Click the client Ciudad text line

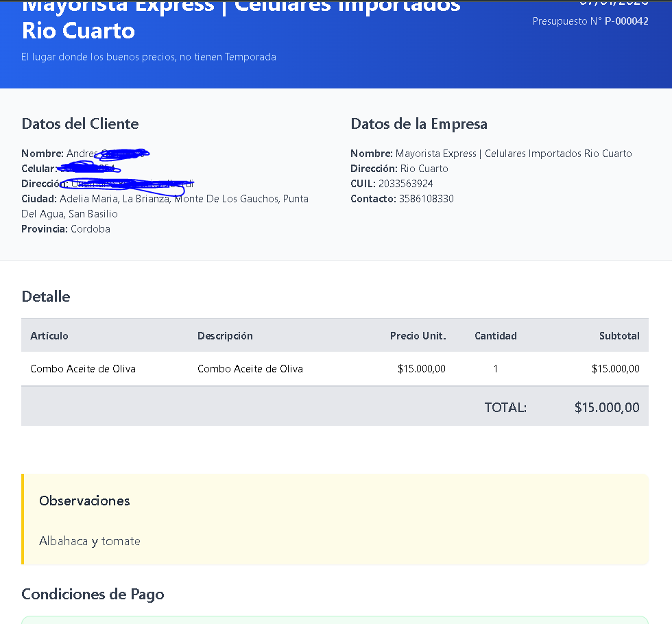(165, 199)
